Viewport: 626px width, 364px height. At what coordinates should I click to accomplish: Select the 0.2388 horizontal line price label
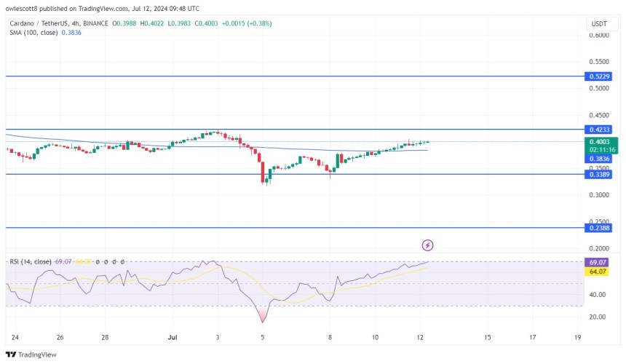pos(601,228)
